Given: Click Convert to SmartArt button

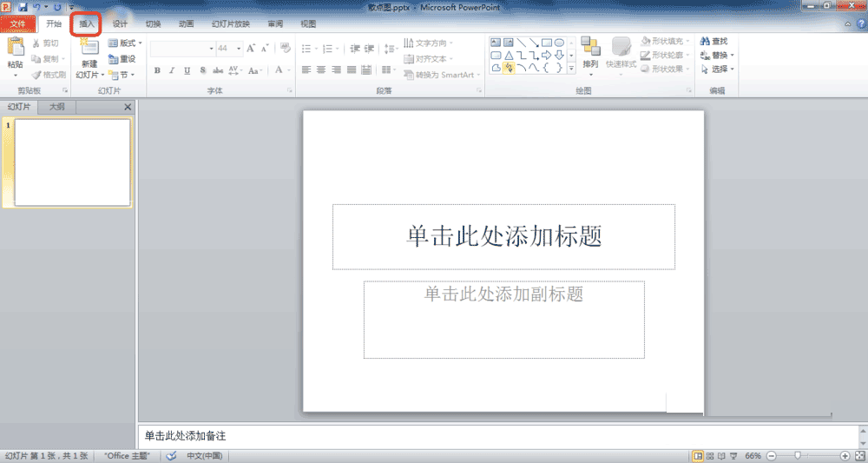Looking at the screenshot, I should 442,75.
